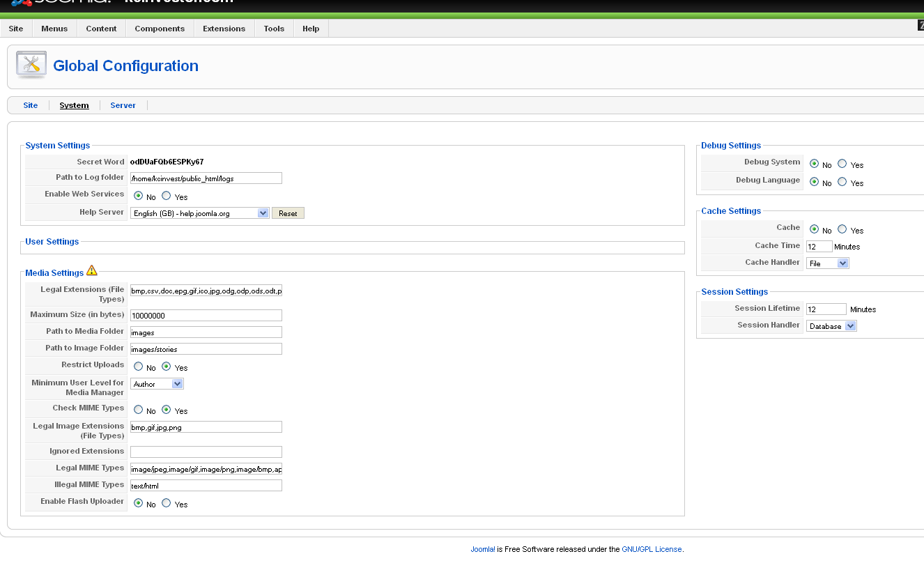Turn Cache on by selecting Yes
Image resolution: width=924 pixels, height=577 pixels.
[842, 229]
